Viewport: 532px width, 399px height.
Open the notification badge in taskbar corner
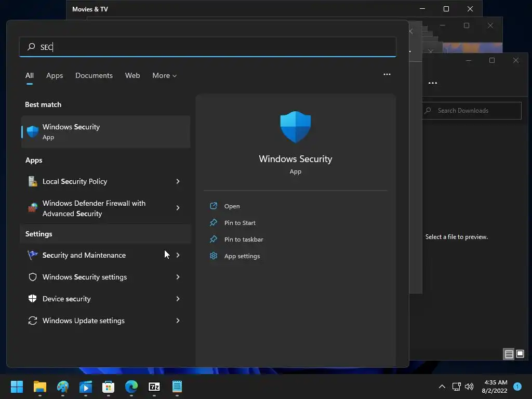click(x=517, y=387)
